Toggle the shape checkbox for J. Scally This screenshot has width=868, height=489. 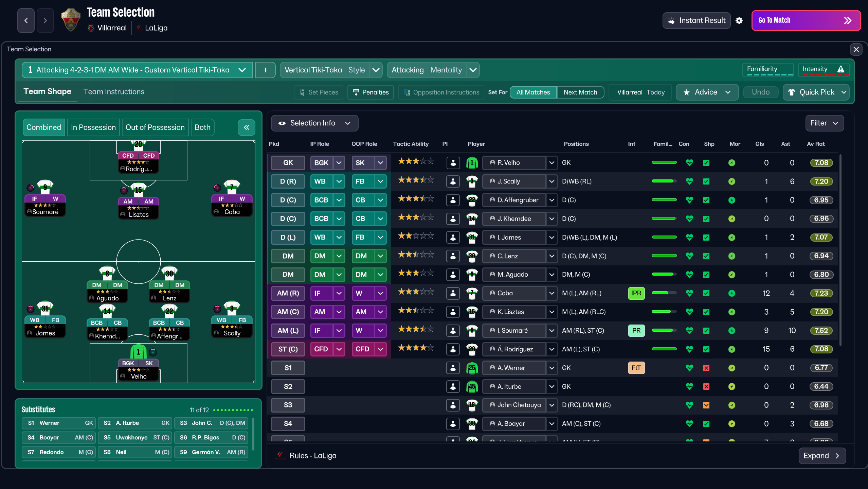[x=706, y=181]
